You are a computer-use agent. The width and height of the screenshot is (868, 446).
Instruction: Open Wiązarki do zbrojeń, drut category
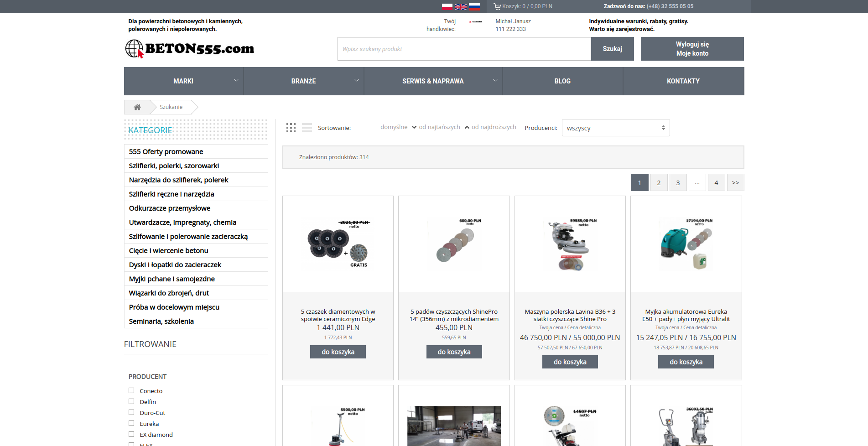(196, 293)
